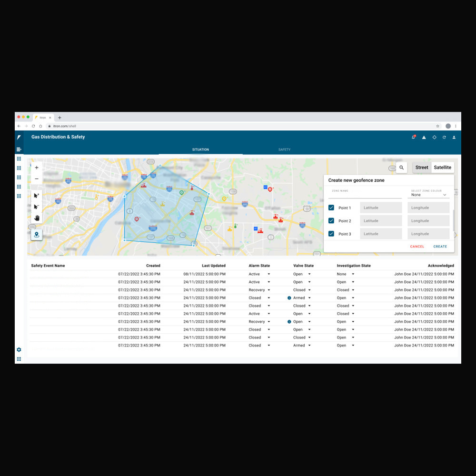Click the red Cancel button
Viewport: 476px width, 476px height.
click(x=417, y=247)
